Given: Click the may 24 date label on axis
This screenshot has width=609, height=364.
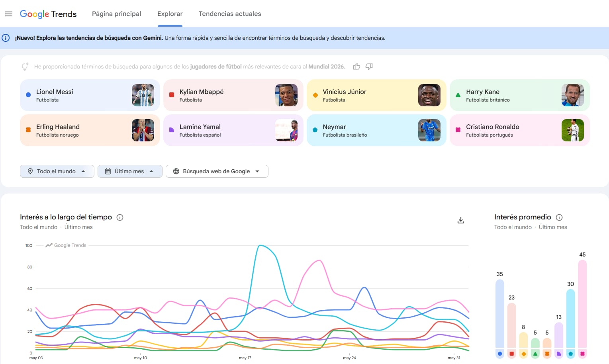Looking at the screenshot, I should 349,358.
